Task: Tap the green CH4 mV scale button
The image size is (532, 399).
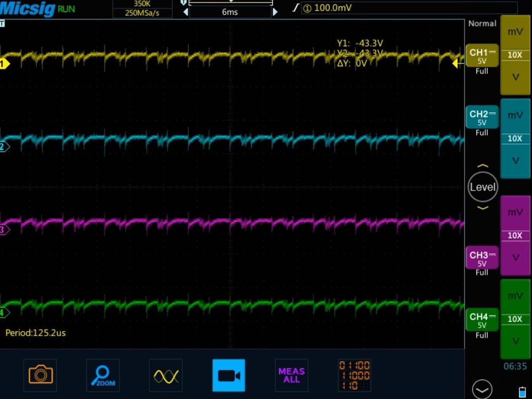Action: [x=515, y=296]
